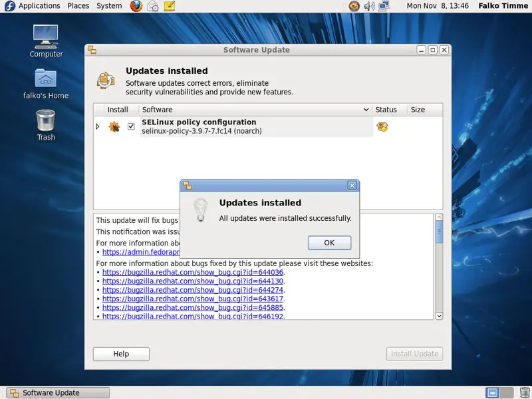Open the Falko Timme user menu

tap(503, 6)
